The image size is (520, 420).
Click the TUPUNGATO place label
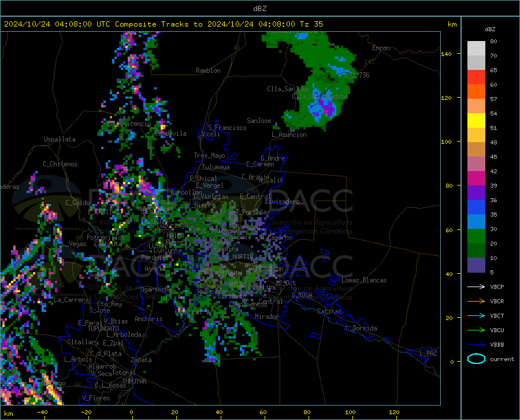pyautogui.click(x=103, y=329)
